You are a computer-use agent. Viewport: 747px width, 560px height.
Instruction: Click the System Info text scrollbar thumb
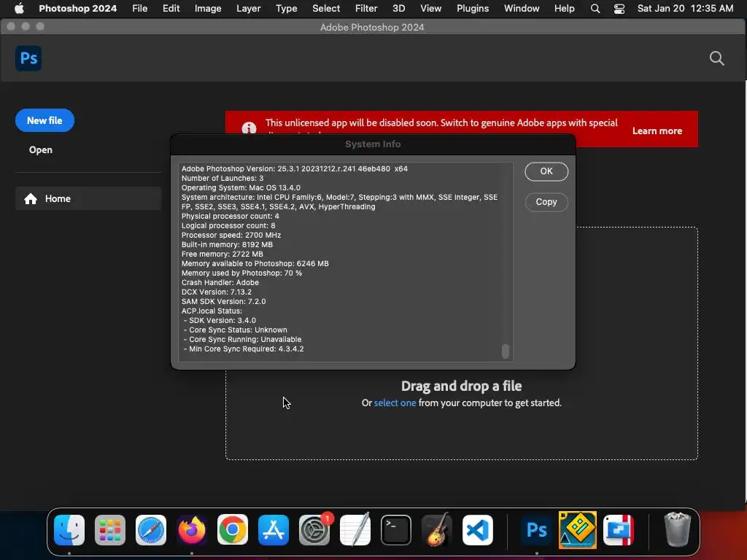[x=506, y=351]
